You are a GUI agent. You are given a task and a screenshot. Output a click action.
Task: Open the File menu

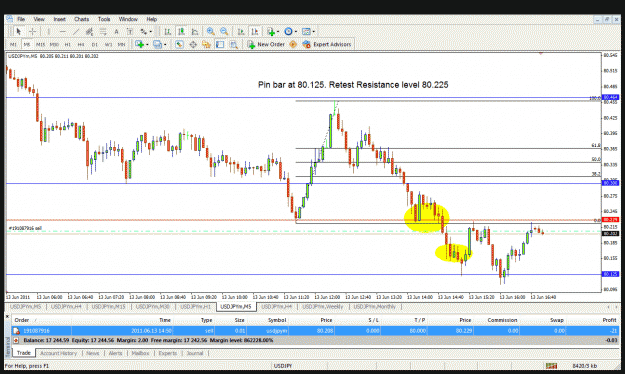point(21,19)
